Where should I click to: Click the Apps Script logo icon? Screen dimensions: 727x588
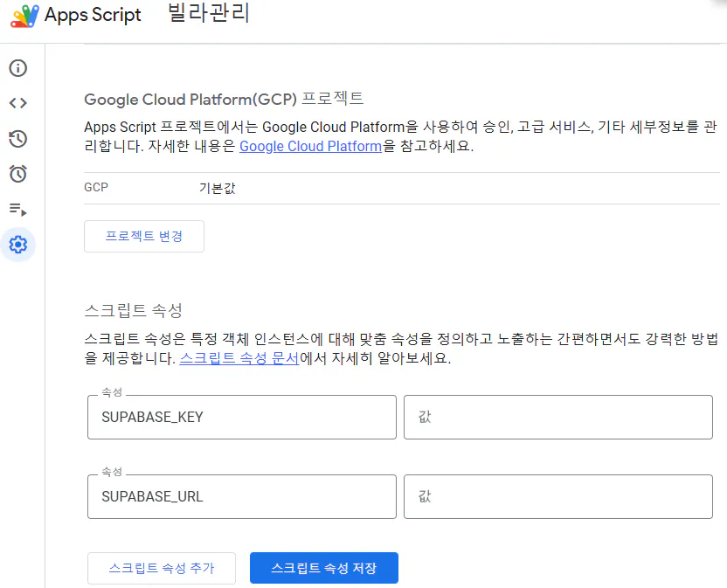click(x=24, y=16)
